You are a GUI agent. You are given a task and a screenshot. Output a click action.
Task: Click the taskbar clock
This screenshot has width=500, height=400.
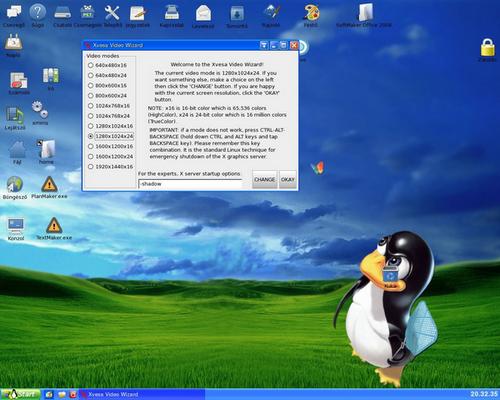pos(484,394)
